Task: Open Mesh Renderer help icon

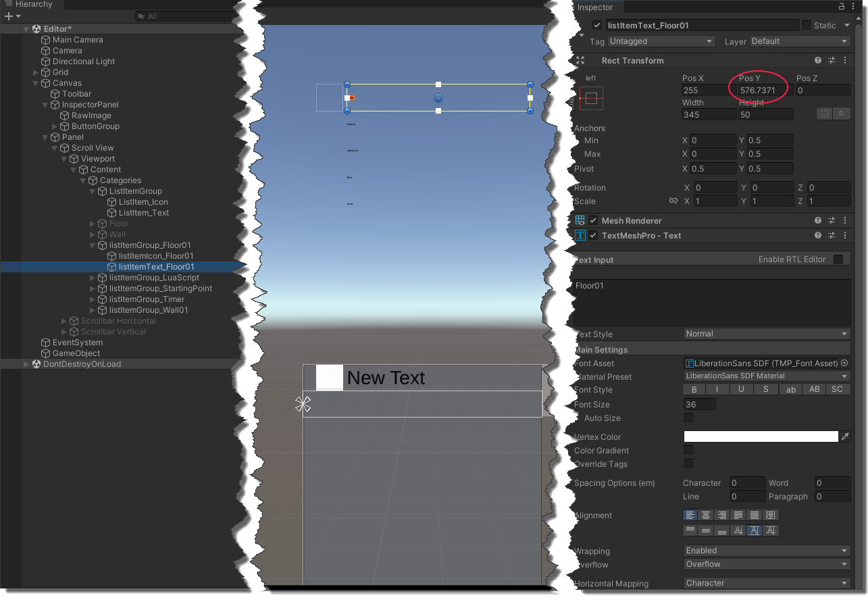Action: [x=818, y=220]
